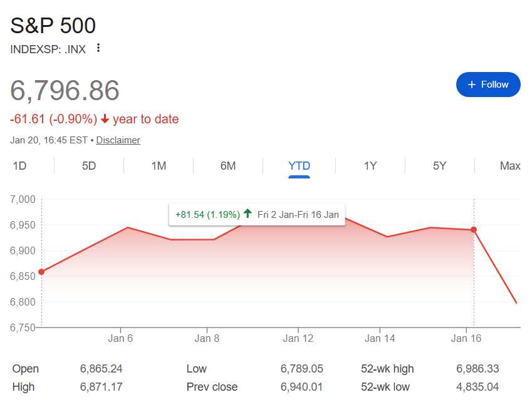Select the currently active YTD tab
The image size is (532, 417).
click(300, 166)
